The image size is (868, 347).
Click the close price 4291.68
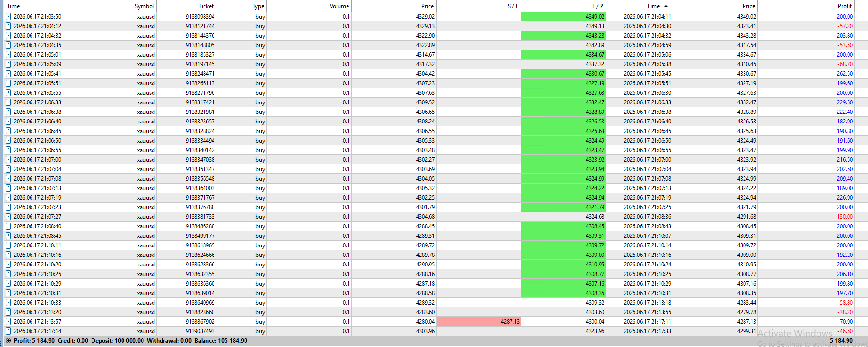tap(746, 217)
